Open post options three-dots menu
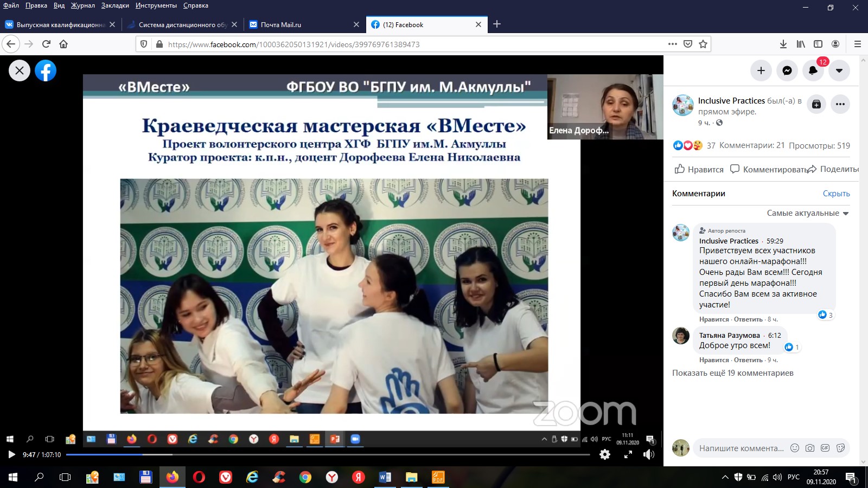Screen dimensions: 868x488 tap(840, 105)
